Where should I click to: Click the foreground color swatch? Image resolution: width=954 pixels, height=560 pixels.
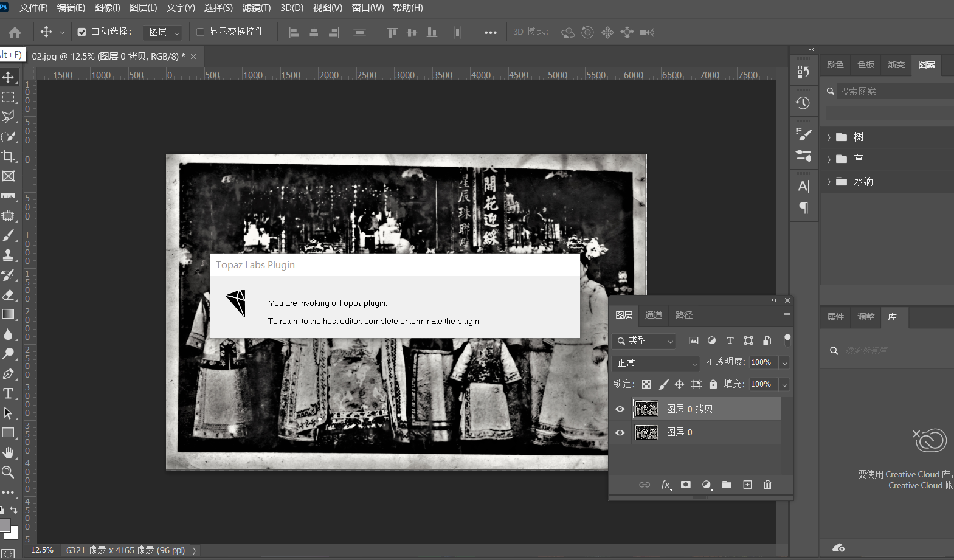click(x=4, y=525)
